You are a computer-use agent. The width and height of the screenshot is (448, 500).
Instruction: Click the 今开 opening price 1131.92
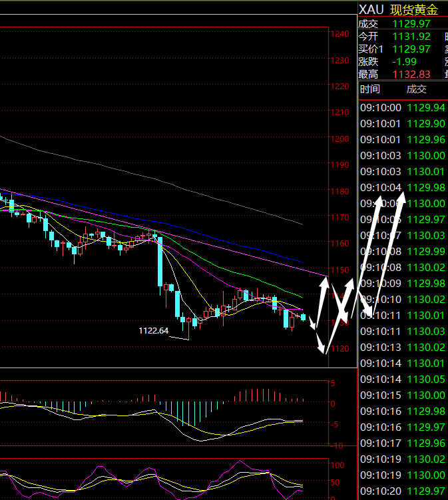[411, 37]
